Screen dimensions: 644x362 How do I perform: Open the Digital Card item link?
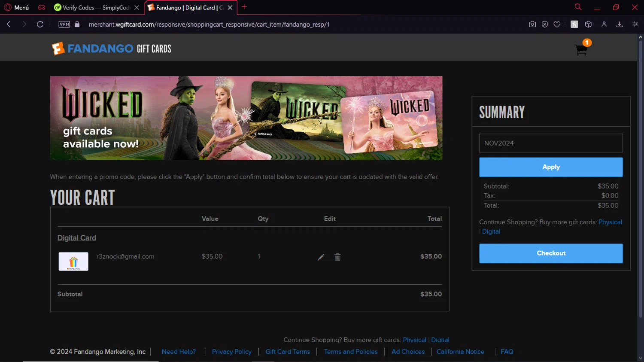click(x=77, y=238)
